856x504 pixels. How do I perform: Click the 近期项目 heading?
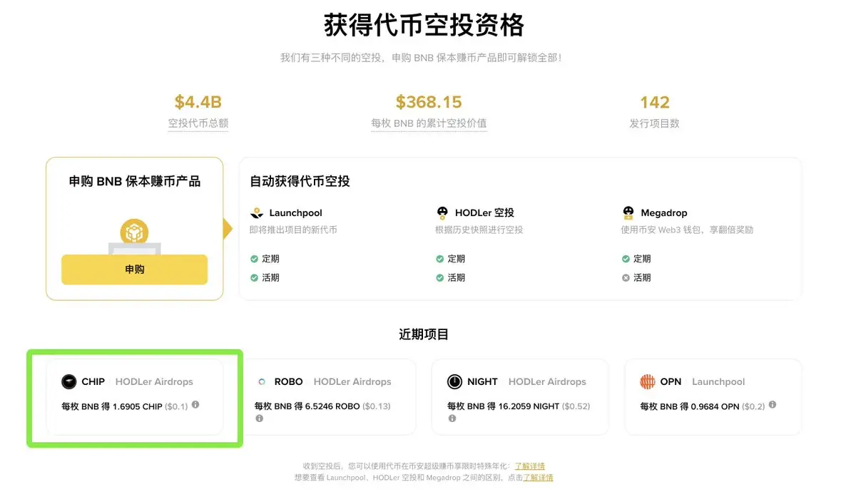pos(424,334)
